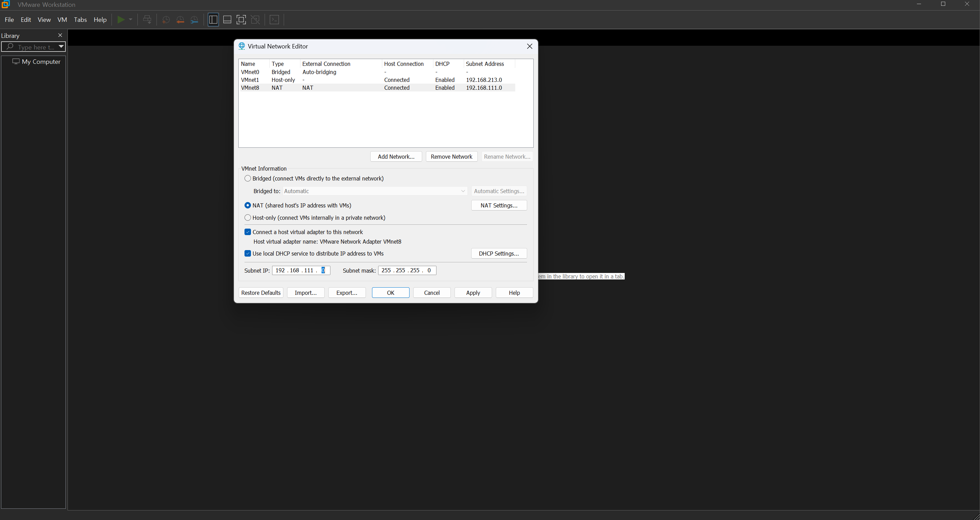Click the console view terminal icon
980x520 pixels.
[274, 20]
